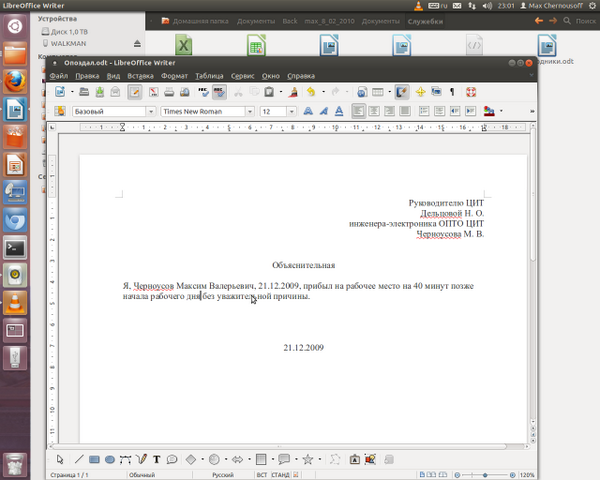Toggle Italic formatting icon
600x480 pixels.
coord(324,111)
